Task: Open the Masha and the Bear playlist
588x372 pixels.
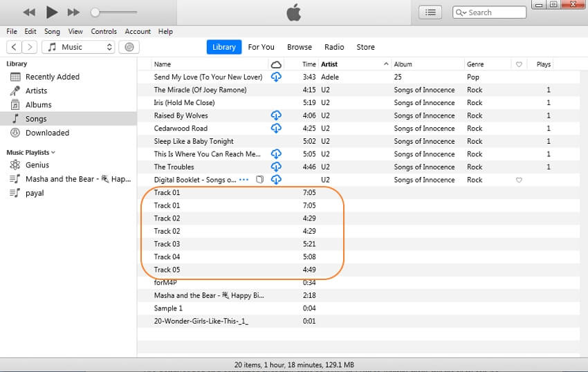Action: [68, 179]
